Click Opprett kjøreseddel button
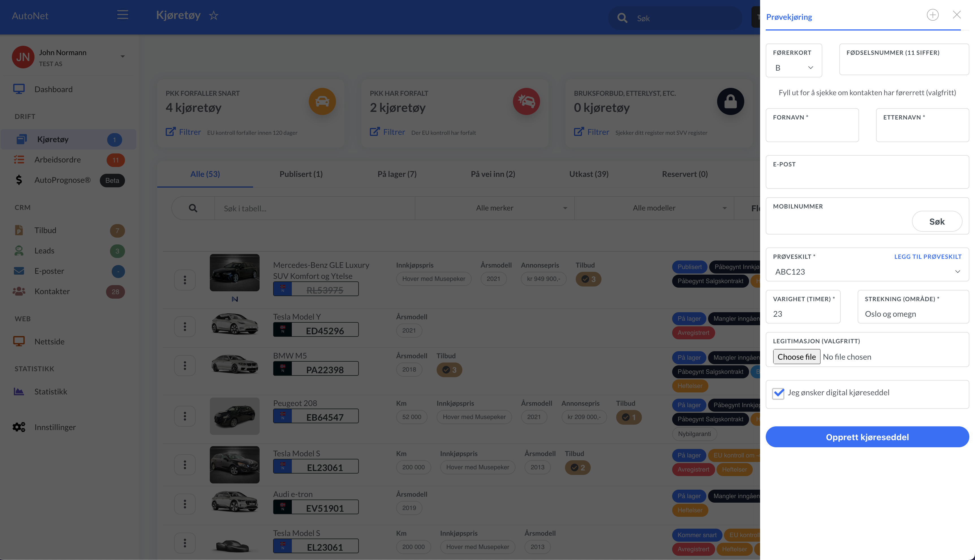This screenshot has height=560, width=975. 867,437
